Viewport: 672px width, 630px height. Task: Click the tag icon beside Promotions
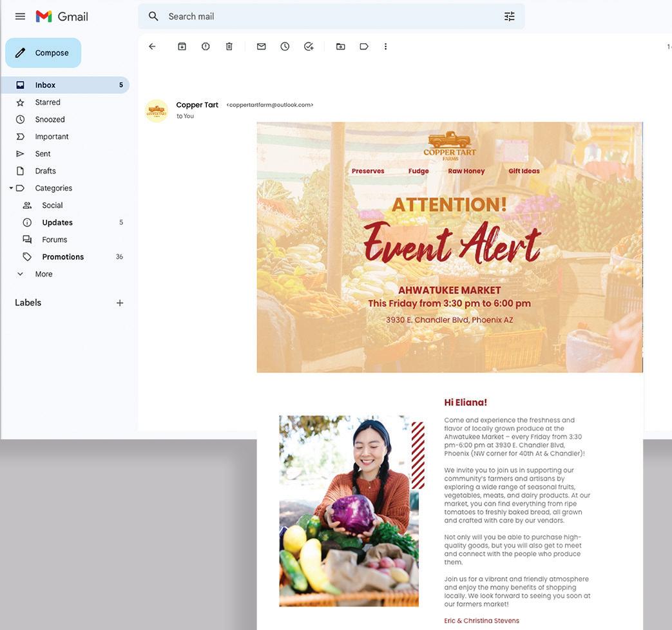[x=27, y=257]
